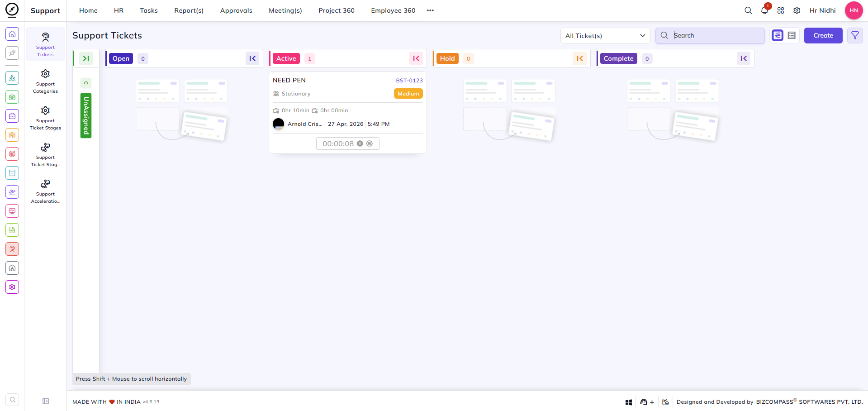Open the apps grid icon
Screen dimensions: 868x411
tap(781, 10)
